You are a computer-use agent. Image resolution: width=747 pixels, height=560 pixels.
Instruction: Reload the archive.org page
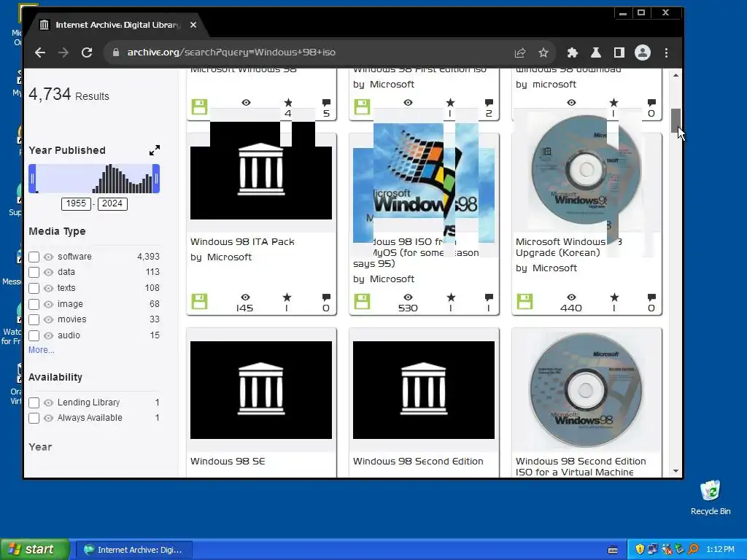(87, 52)
